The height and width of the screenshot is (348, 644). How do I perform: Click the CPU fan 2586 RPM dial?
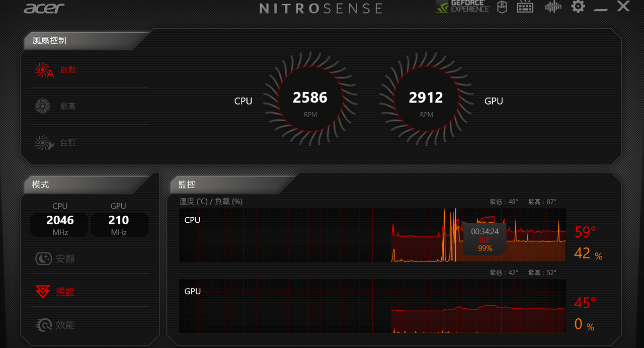(x=310, y=100)
